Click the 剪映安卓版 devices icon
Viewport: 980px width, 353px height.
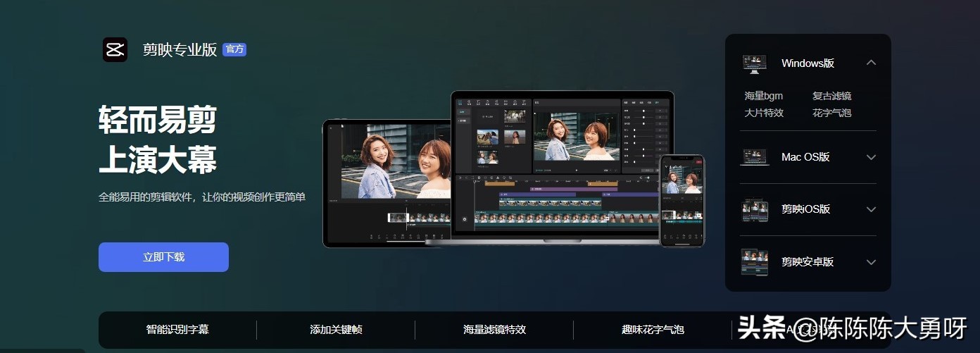click(x=754, y=262)
